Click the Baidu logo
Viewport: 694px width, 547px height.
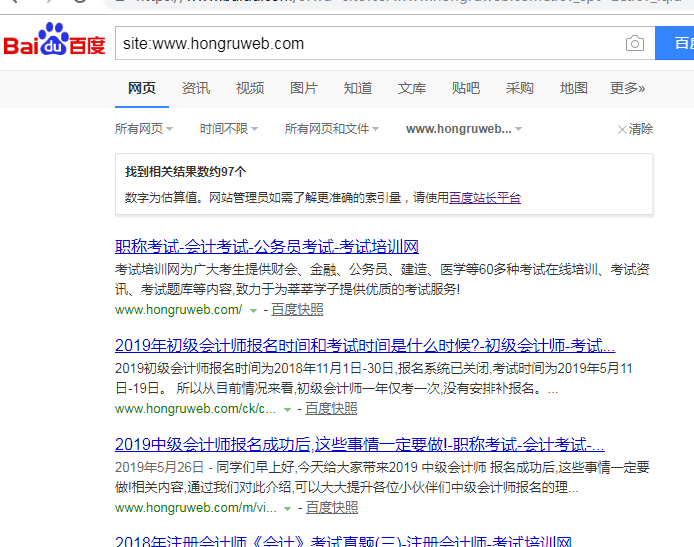pos(54,40)
